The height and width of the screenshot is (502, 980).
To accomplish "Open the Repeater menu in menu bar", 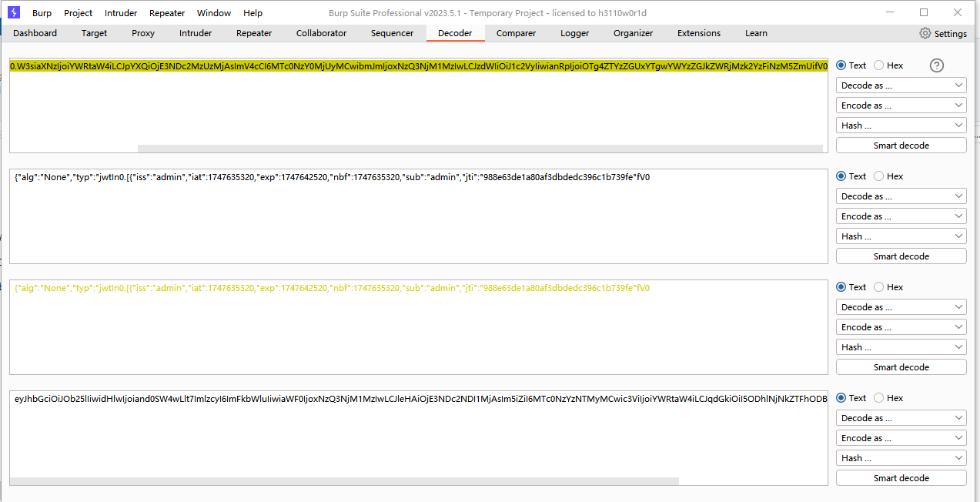I will point(167,13).
